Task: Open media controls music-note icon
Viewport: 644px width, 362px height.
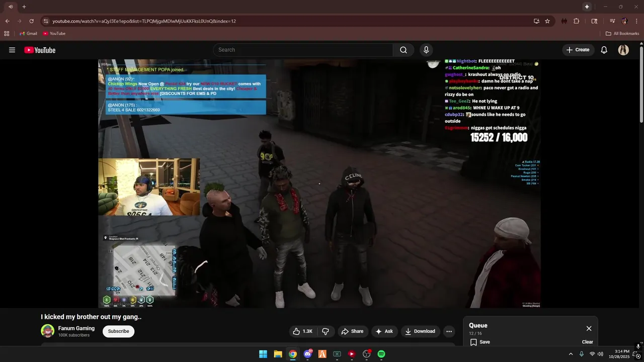Action: coord(612,21)
